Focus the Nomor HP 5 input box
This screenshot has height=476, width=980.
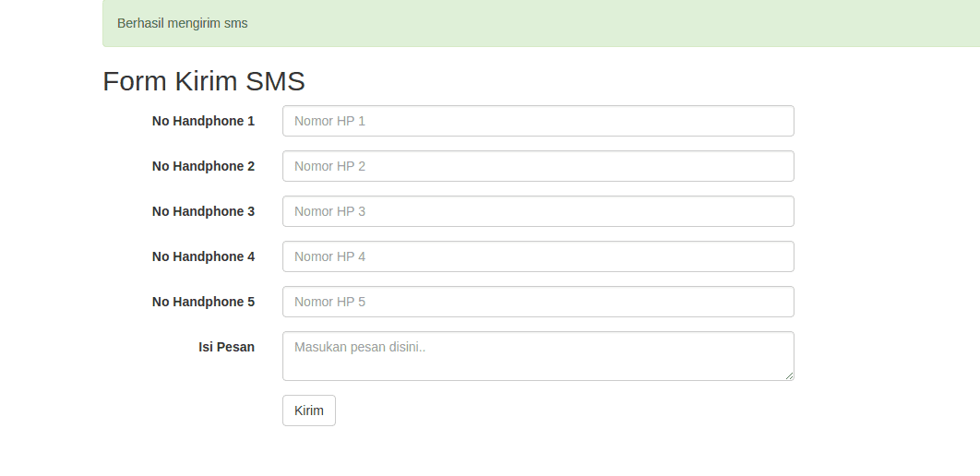coord(537,302)
